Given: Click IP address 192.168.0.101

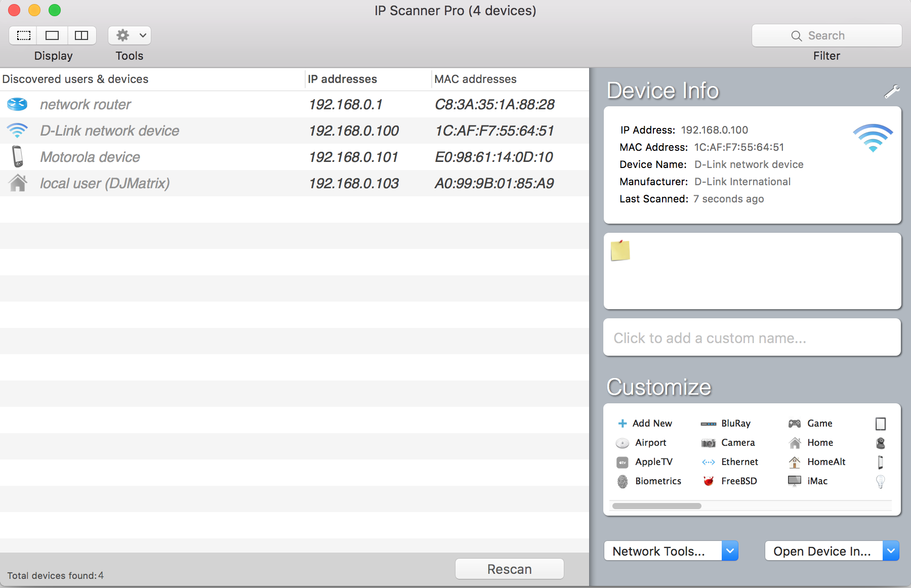Looking at the screenshot, I should [x=353, y=157].
